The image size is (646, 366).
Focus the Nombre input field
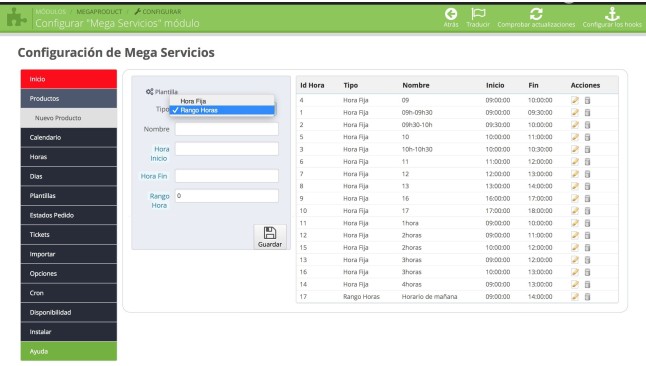pos(227,129)
